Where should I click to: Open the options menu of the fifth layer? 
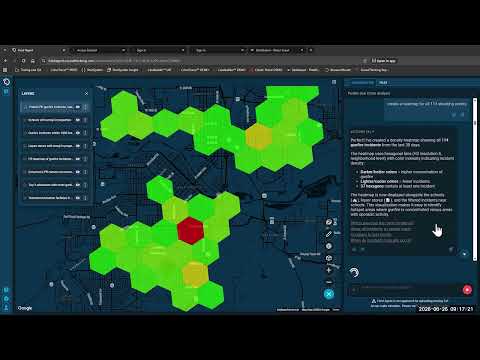85,159
